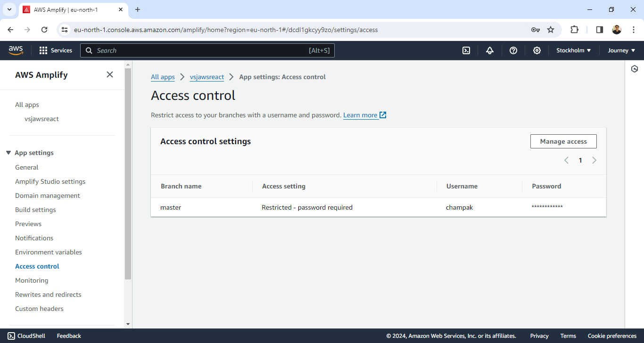The height and width of the screenshot is (343, 644).
Task: Click the 'Restricted - password required' cell
Action: click(307, 207)
